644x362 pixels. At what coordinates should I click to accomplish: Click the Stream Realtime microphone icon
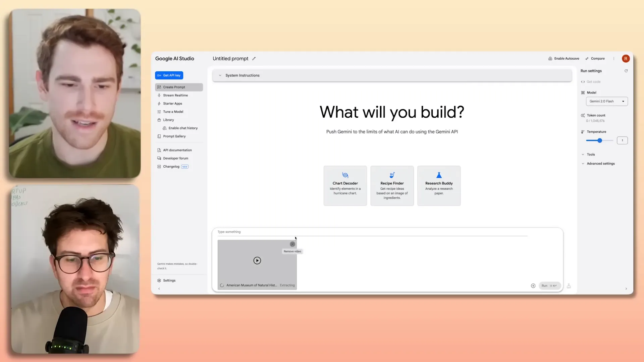159,95
